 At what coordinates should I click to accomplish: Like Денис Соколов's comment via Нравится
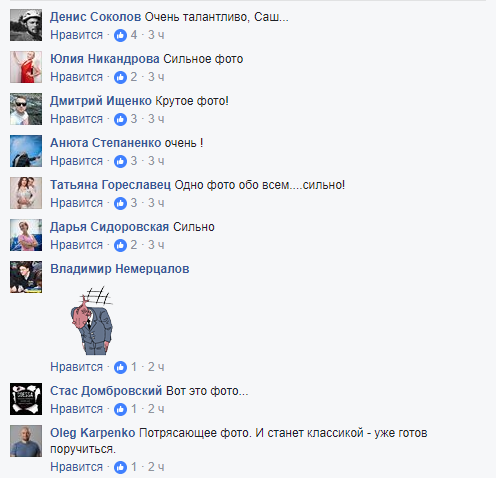(x=76, y=35)
